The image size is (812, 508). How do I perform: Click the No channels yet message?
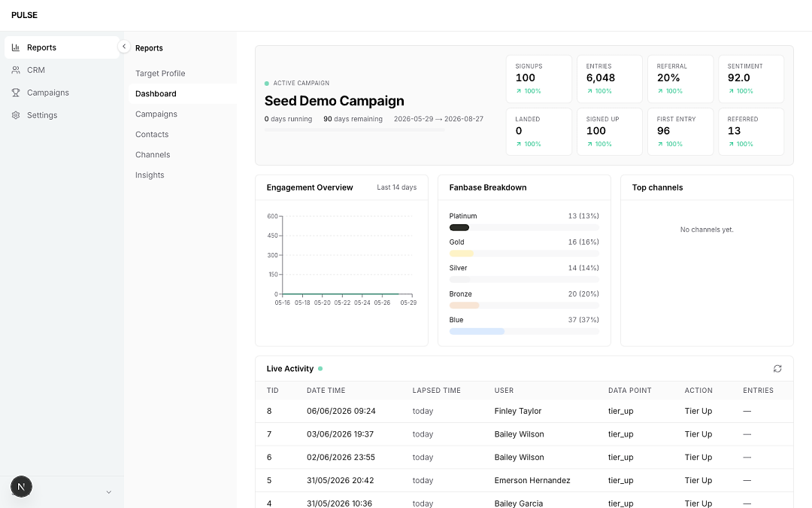[x=707, y=230]
